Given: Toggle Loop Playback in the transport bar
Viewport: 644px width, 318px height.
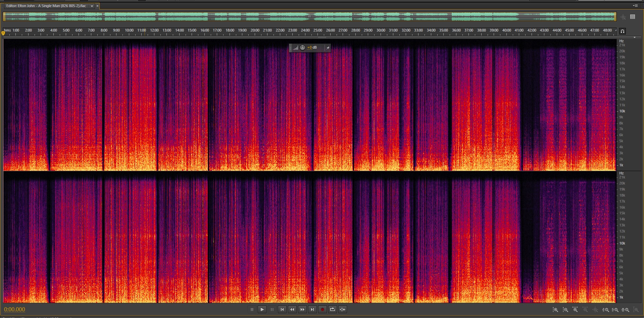Looking at the screenshot, I should [x=332, y=310].
